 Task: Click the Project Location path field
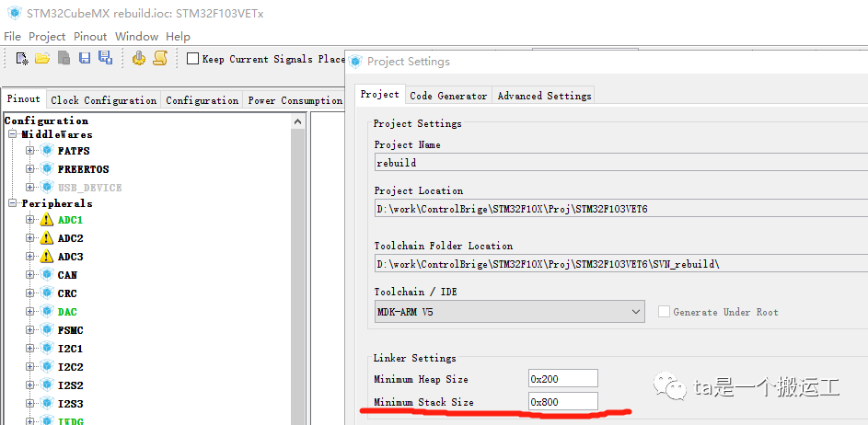(x=621, y=209)
